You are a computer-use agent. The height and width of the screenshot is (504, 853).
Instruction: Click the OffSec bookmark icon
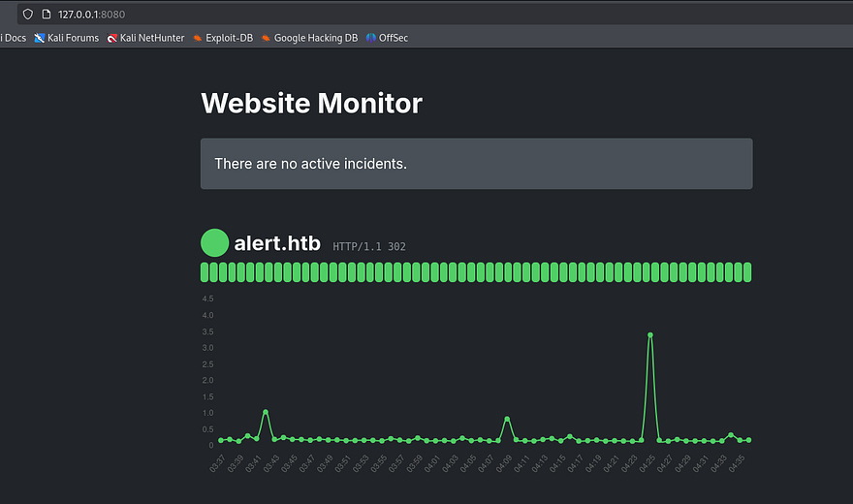click(371, 38)
